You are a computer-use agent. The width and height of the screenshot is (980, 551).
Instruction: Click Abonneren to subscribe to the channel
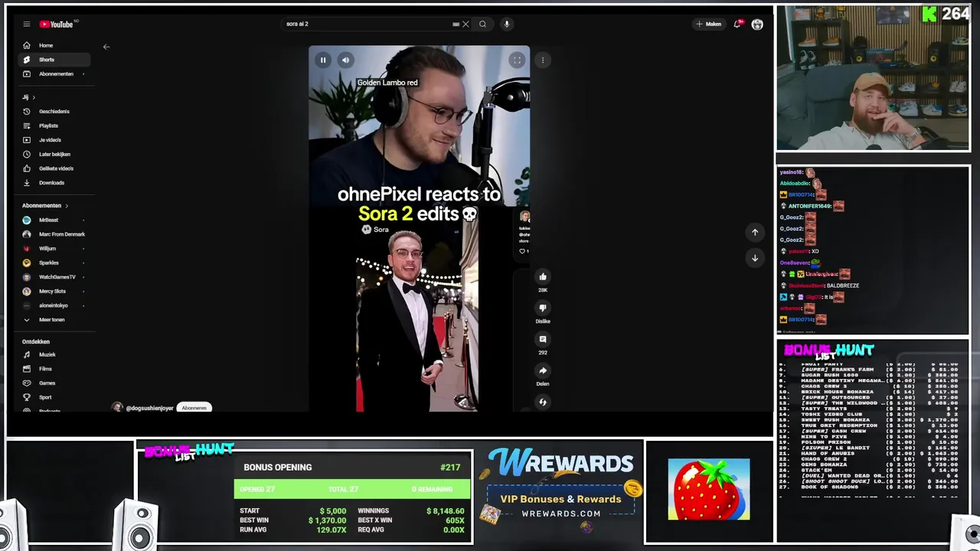click(194, 408)
